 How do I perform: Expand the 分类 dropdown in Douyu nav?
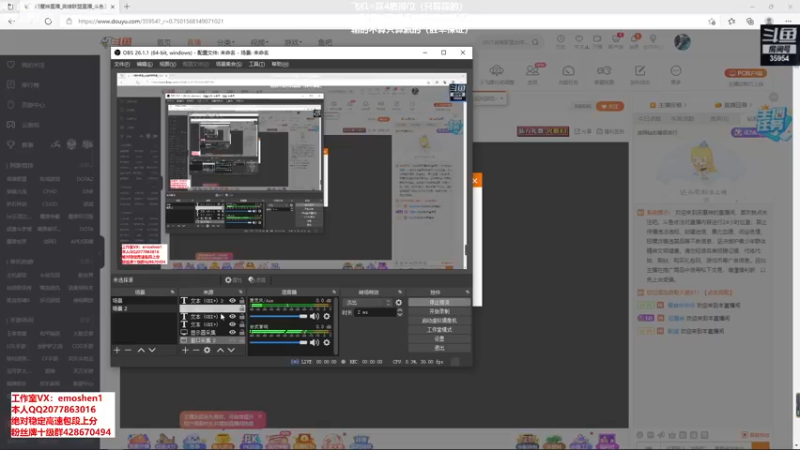point(225,42)
